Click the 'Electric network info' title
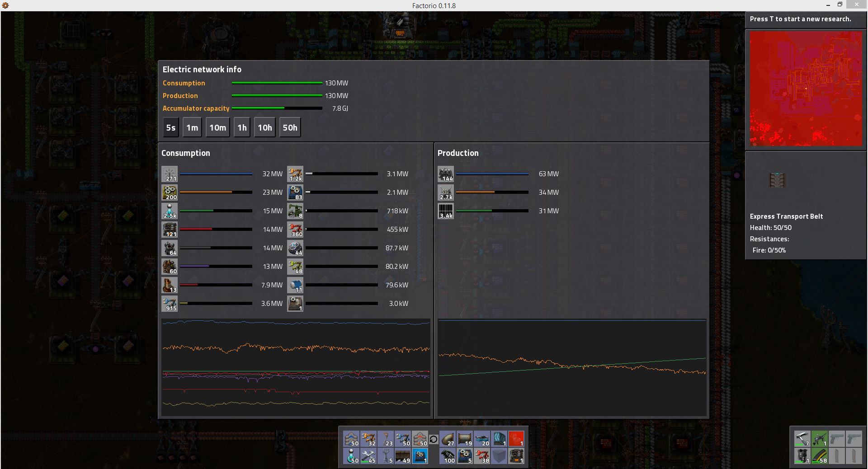This screenshot has width=868, height=469. point(202,70)
